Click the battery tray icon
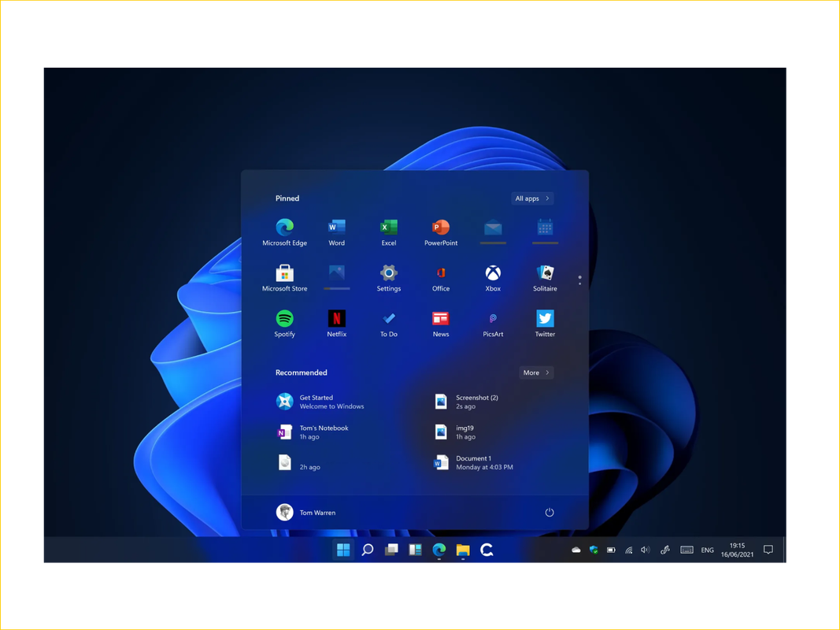Screen dimensions: 840x630 tap(611, 550)
